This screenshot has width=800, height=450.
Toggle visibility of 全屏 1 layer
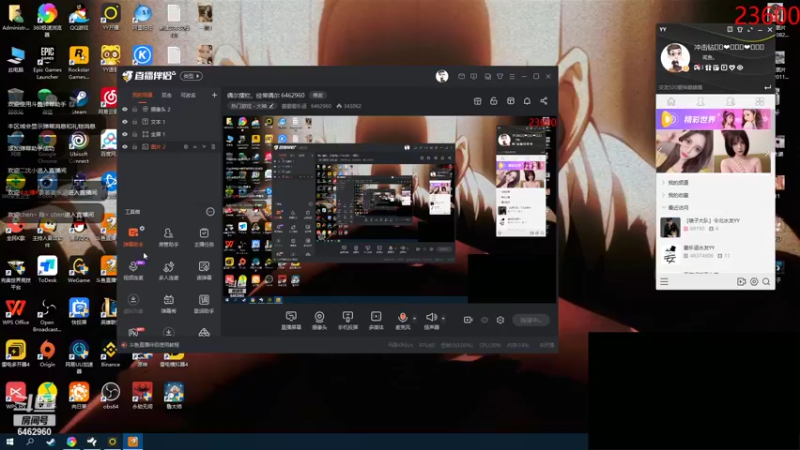[124, 134]
